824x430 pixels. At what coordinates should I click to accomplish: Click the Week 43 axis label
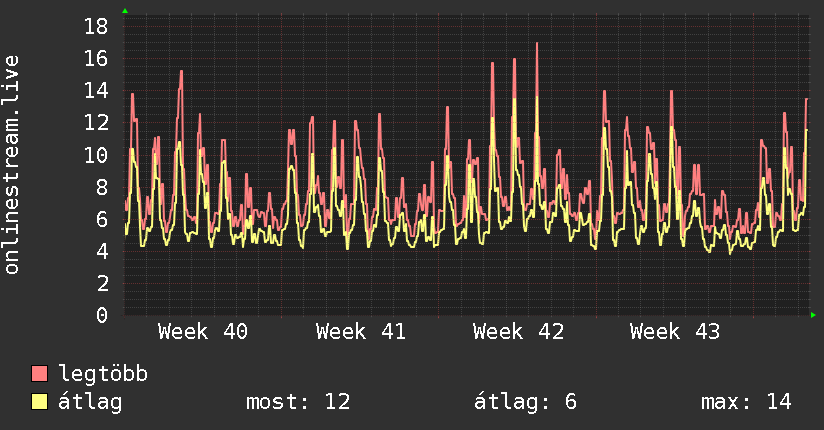[x=675, y=332]
